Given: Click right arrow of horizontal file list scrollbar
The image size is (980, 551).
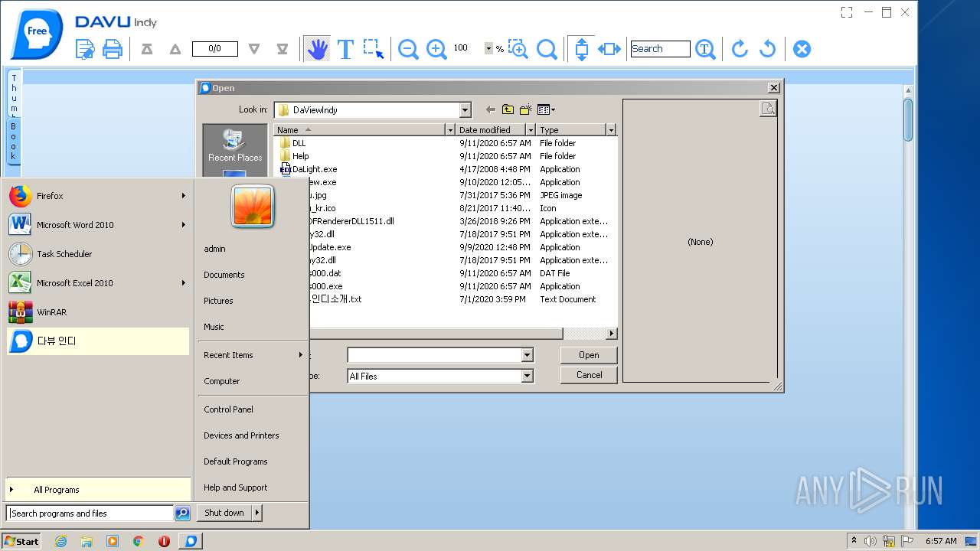Looking at the screenshot, I should pyautogui.click(x=611, y=334).
